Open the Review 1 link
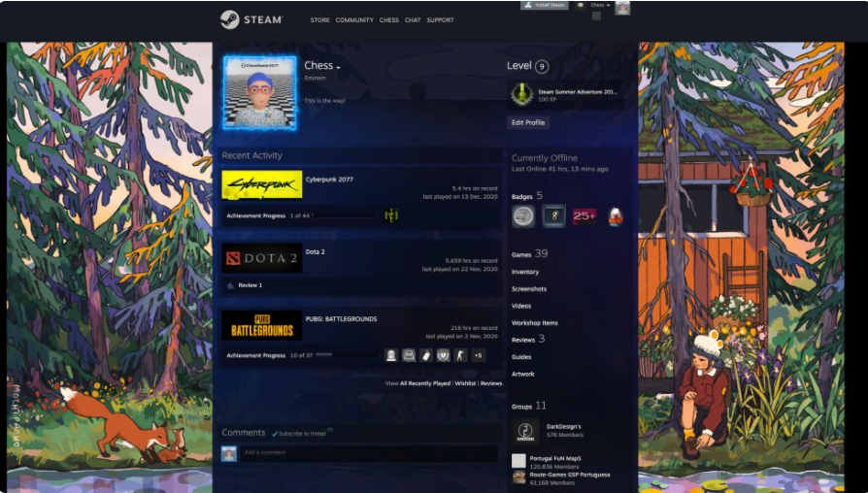Screen dimensions: 868x493 coord(250,285)
